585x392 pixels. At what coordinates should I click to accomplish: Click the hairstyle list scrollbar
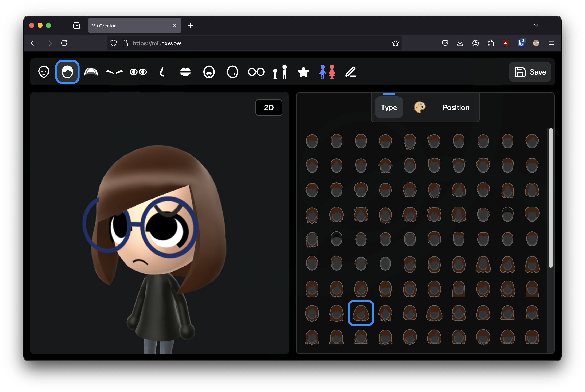click(x=550, y=197)
